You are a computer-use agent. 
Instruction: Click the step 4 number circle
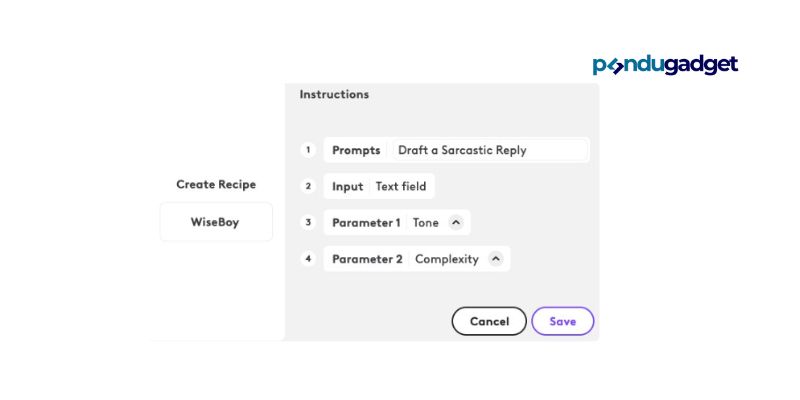(x=308, y=259)
